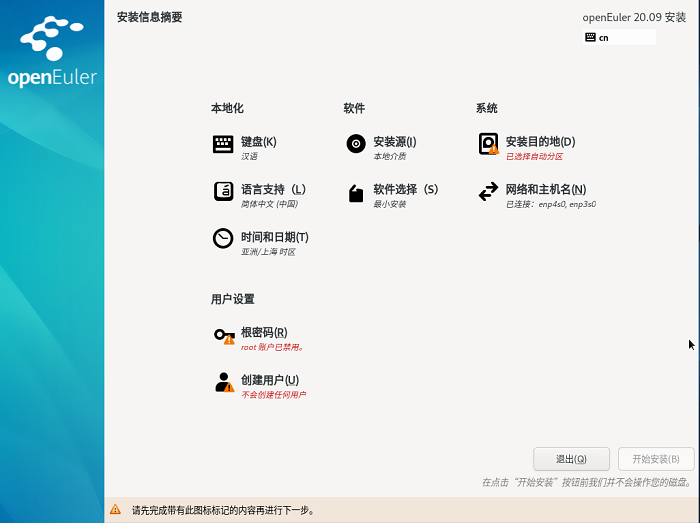Click the clock icon for 时间和日期
The image size is (700, 523).
(x=222, y=239)
